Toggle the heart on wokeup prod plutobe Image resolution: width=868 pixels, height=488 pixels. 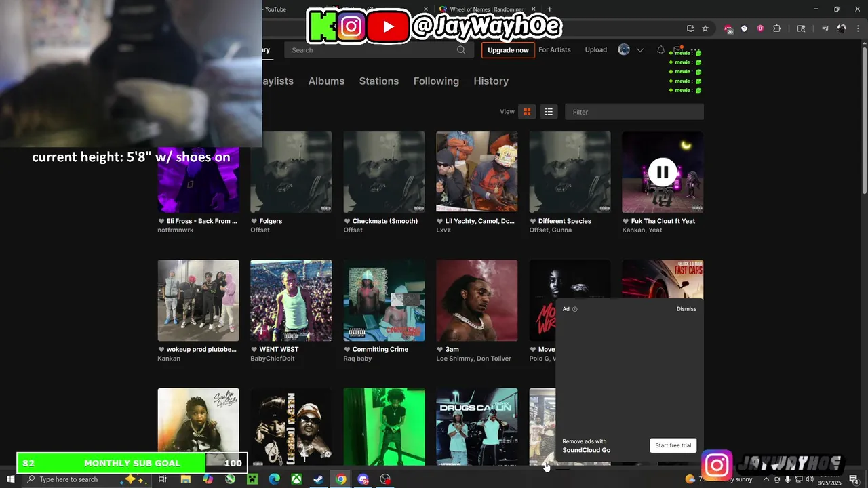click(161, 350)
